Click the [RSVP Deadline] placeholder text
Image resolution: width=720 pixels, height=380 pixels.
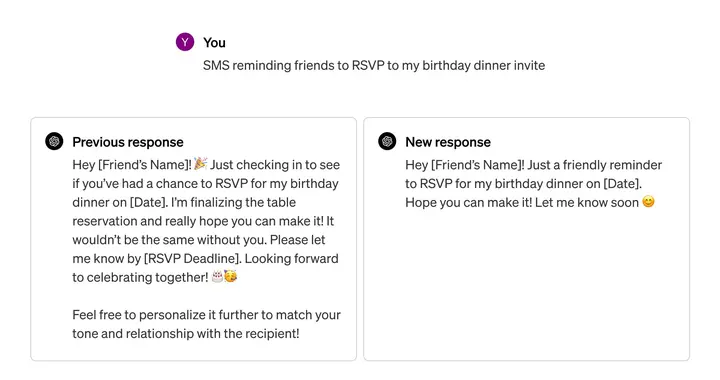coord(192,258)
